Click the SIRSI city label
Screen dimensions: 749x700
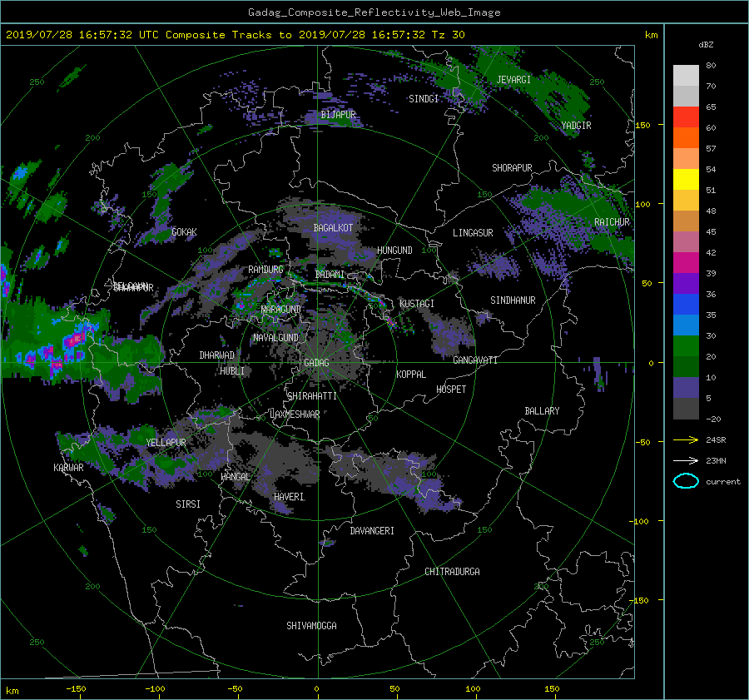[188, 504]
